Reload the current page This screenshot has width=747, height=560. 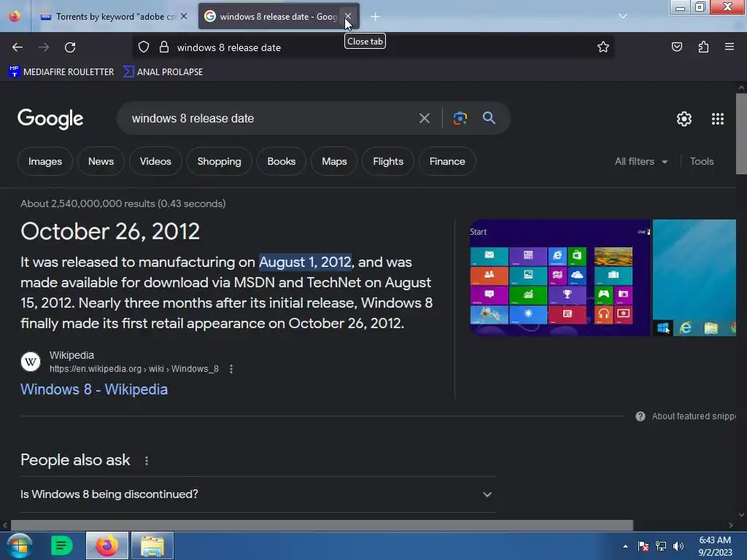pyautogui.click(x=70, y=47)
